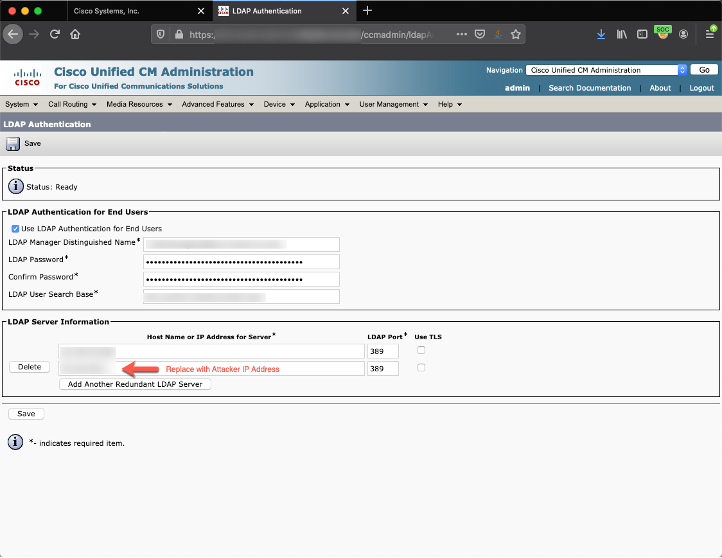The height and width of the screenshot is (558, 722).
Task: Expand the Call Routing menu
Action: point(72,105)
